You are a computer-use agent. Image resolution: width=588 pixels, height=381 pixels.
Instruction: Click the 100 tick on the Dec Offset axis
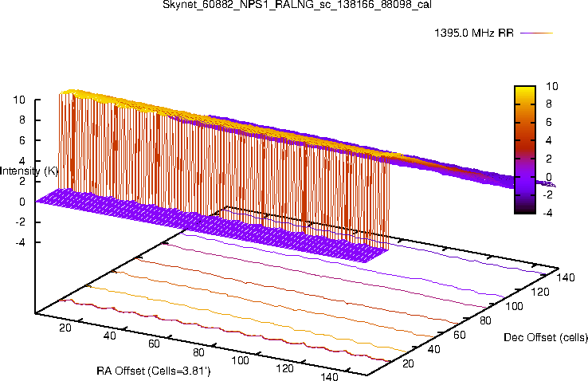pos(514,306)
